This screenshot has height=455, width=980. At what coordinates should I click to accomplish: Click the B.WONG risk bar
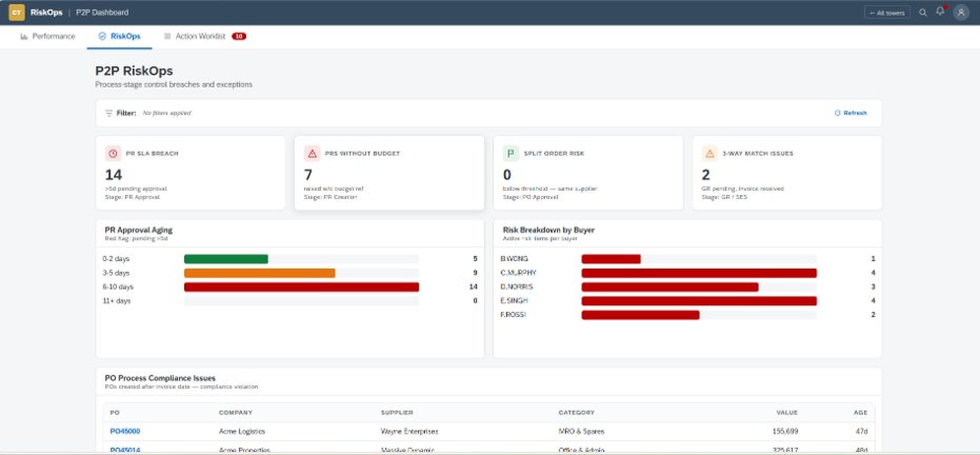(x=611, y=259)
